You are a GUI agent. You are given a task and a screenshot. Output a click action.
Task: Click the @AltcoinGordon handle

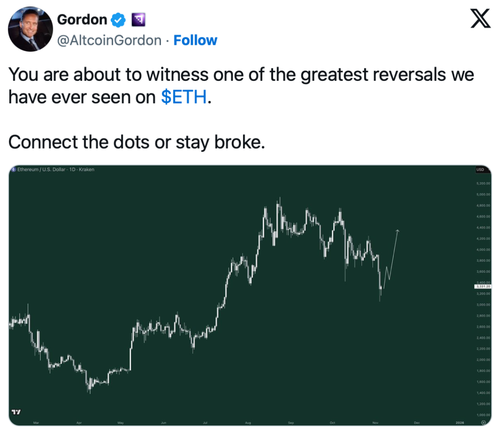coord(109,40)
